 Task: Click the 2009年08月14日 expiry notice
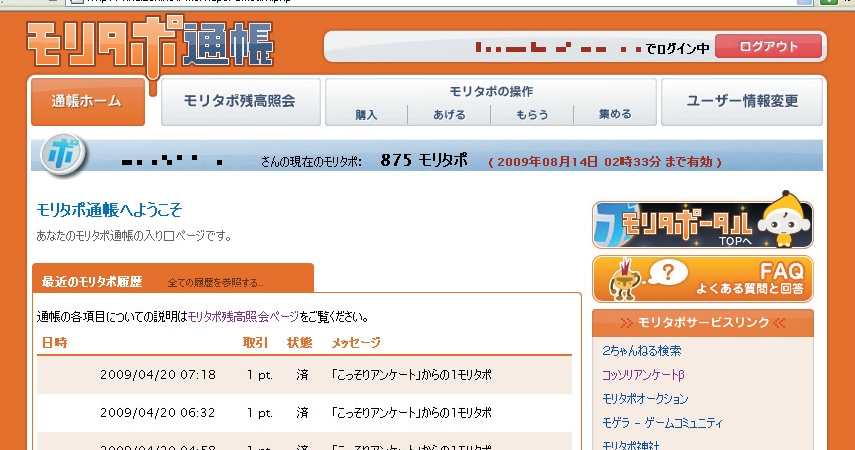605,161
